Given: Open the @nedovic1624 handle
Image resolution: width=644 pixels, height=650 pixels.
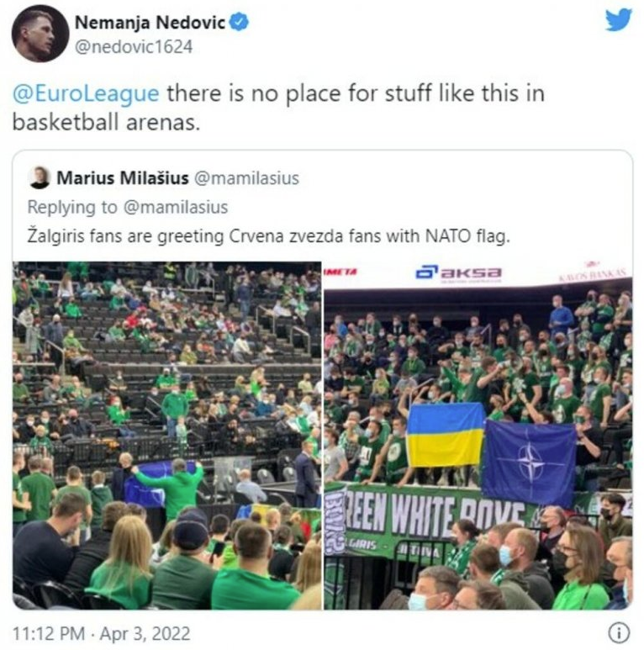Looking at the screenshot, I should point(134,47).
